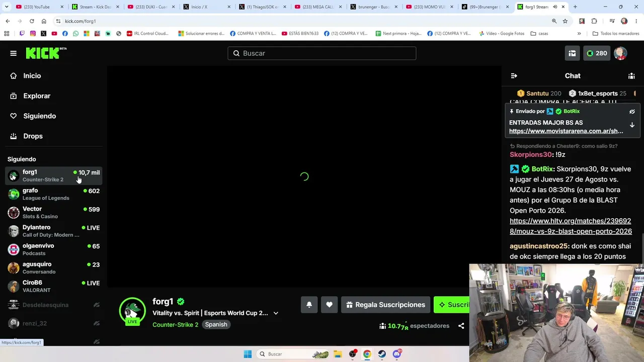Go back with the browser back arrow
Viewport: 644px width, 362px height.
click(8, 21)
